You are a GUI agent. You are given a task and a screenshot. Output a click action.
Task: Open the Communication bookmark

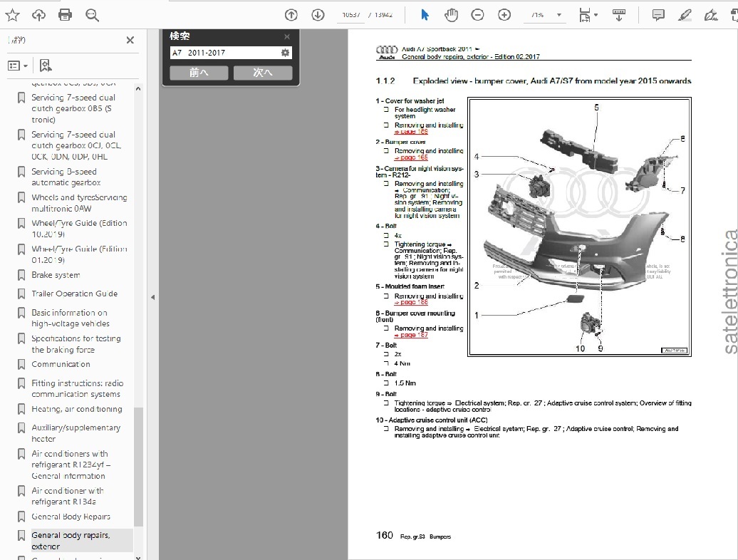click(61, 364)
